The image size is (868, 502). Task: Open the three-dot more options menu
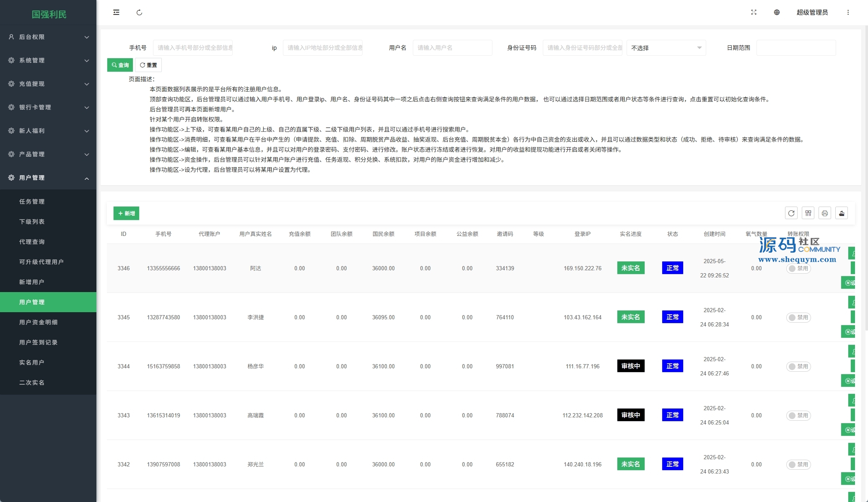848,13
